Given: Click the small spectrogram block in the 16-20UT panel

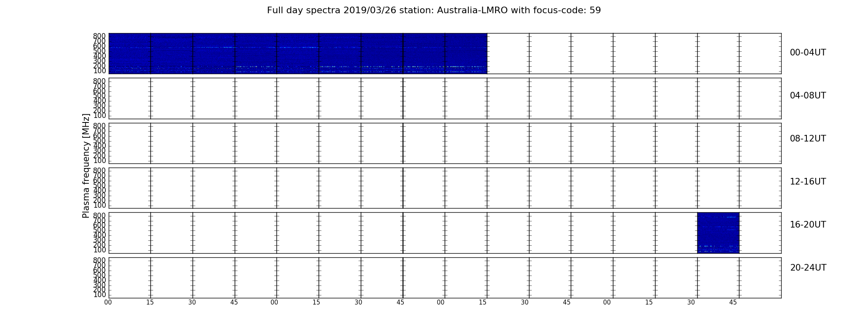Looking at the screenshot, I should [718, 233].
